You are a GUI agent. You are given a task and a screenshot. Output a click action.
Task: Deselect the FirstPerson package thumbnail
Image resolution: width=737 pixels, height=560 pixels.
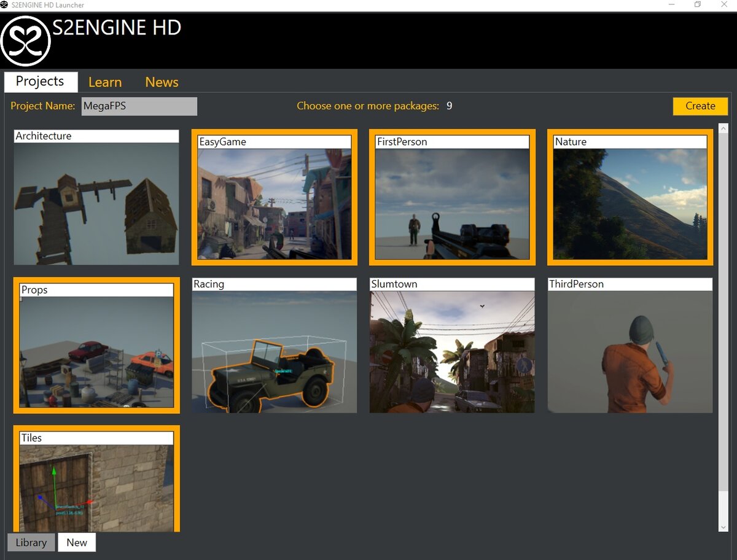click(x=453, y=197)
